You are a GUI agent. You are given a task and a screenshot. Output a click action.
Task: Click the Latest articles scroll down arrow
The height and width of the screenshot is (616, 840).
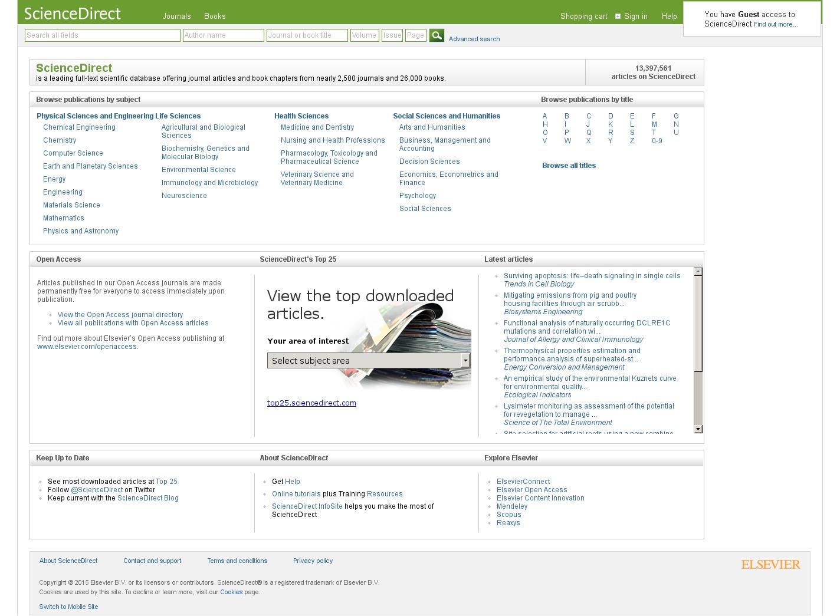698,429
